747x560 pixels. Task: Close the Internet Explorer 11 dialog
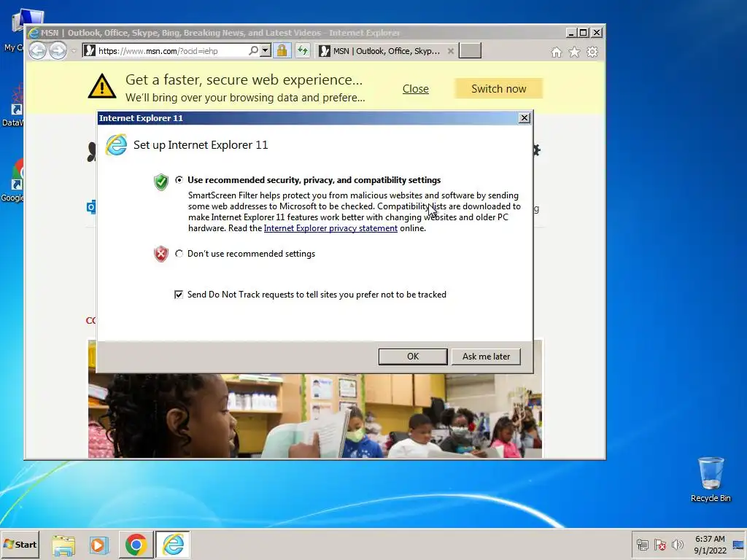point(524,118)
